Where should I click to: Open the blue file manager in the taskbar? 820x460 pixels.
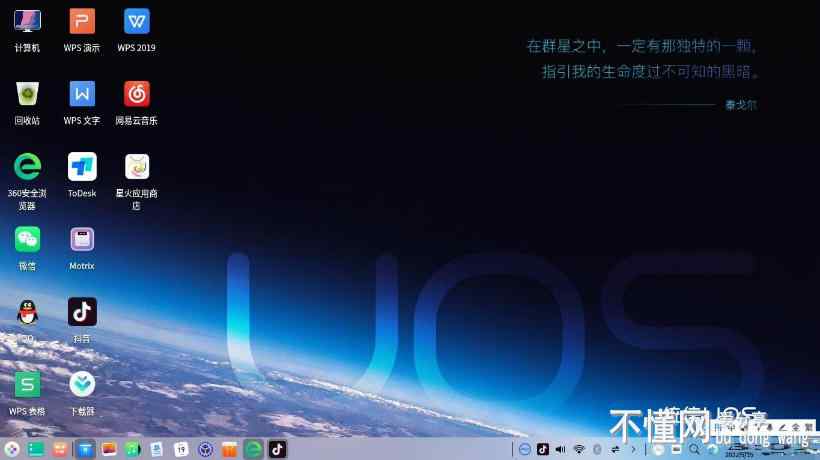point(85,449)
